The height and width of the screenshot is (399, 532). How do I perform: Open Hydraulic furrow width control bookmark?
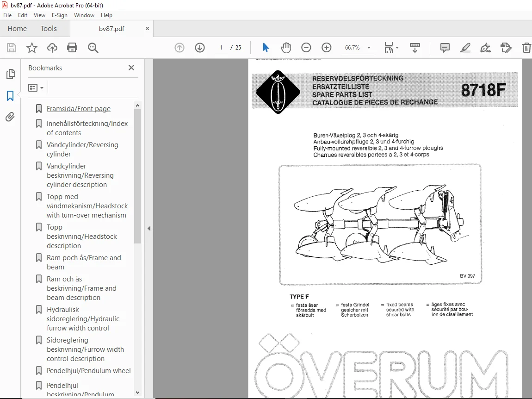(x=83, y=319)
